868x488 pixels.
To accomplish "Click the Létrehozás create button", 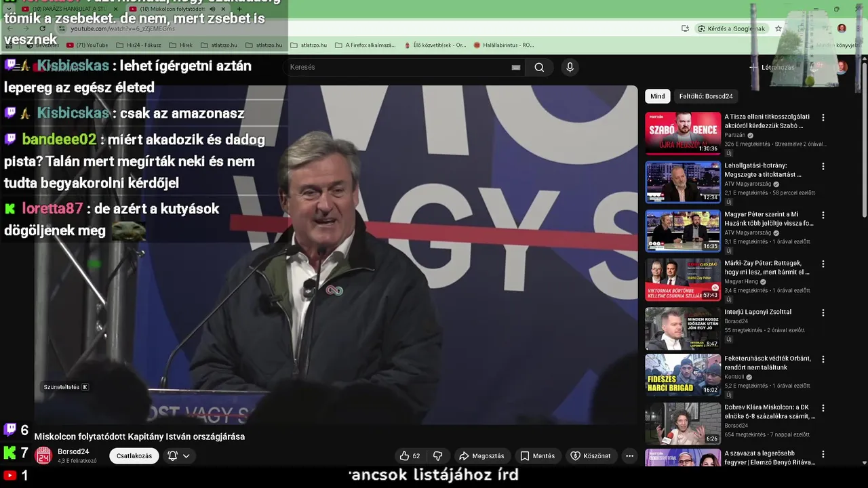I will 772,67.
